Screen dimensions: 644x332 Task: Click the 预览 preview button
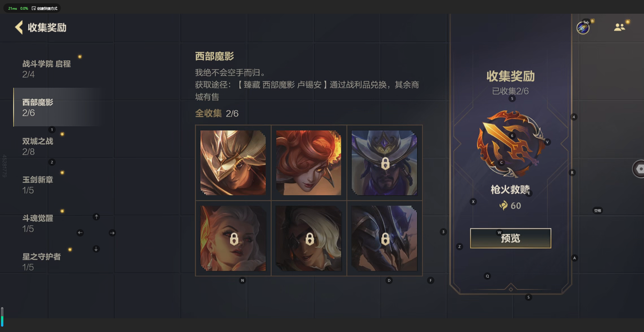click(511, 238)
